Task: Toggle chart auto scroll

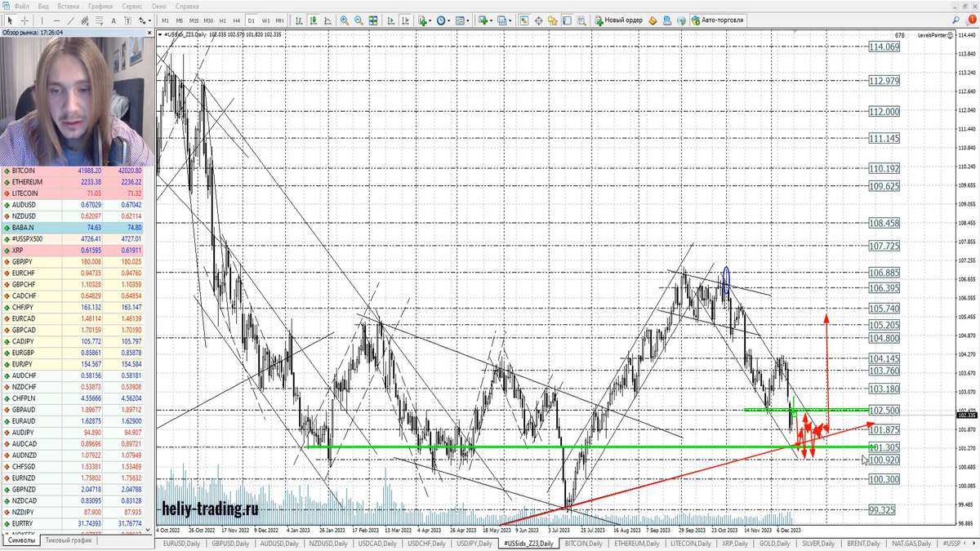Action: 390,20
